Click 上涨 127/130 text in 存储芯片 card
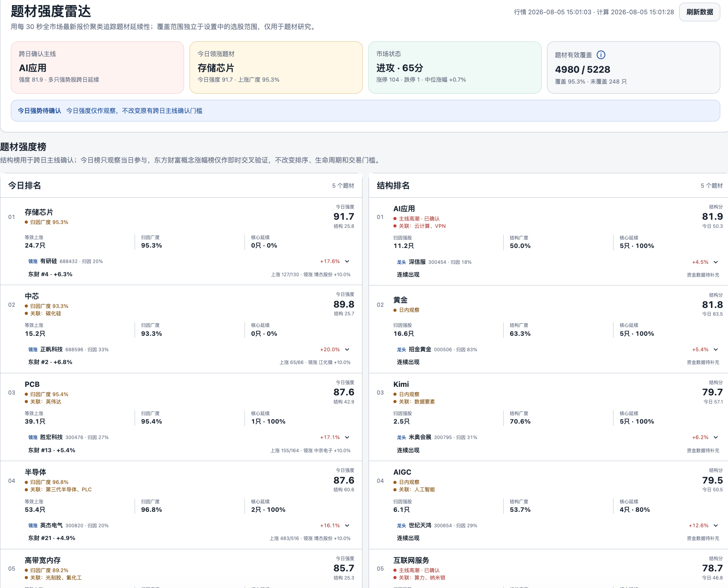This screenshot has width=728, height=588. pyautogui.click(x=285, y=275)
